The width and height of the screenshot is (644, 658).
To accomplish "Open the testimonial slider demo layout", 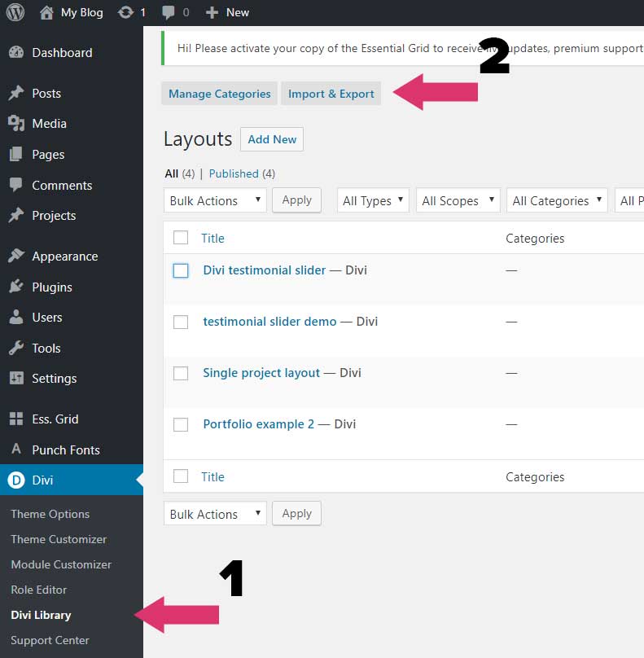I will coord(269,322).
